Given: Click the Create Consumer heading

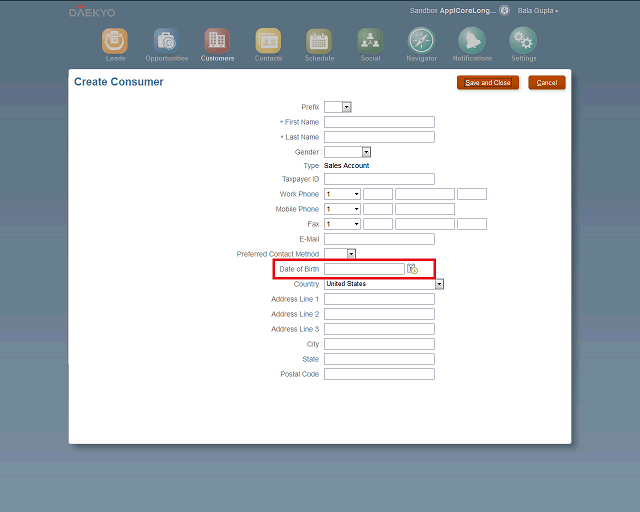Looking at the screenshot, I should point(119,82).
